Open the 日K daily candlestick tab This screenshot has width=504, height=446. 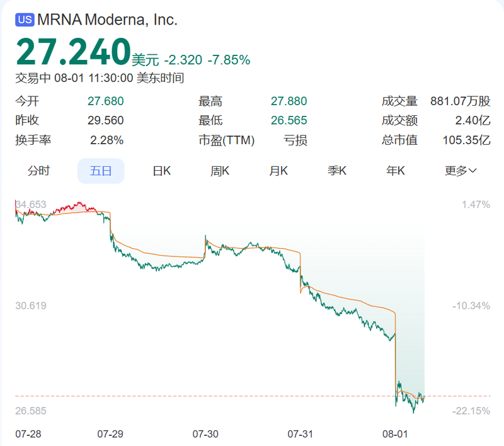[162, 171]
